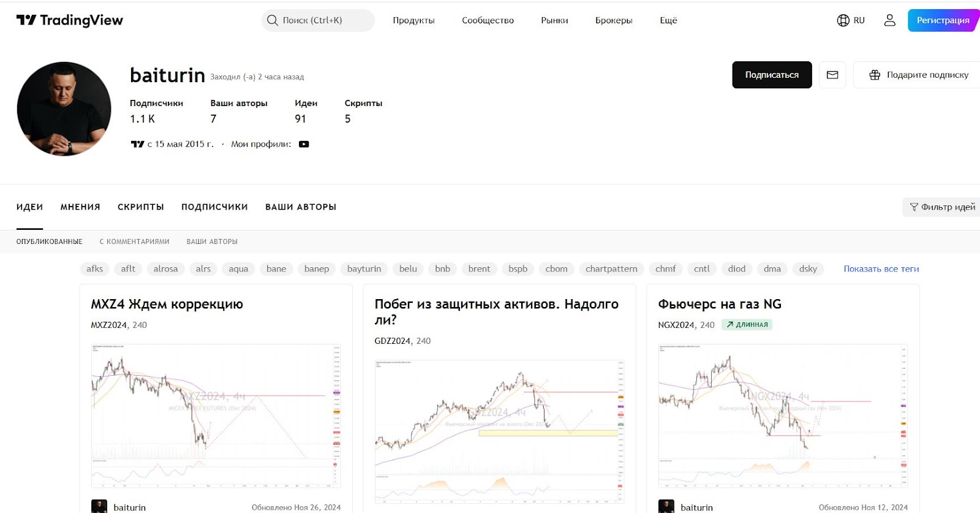The image size is (980, 513).
Task: Click the TradingView logo
Action: [x=69, y=20]
